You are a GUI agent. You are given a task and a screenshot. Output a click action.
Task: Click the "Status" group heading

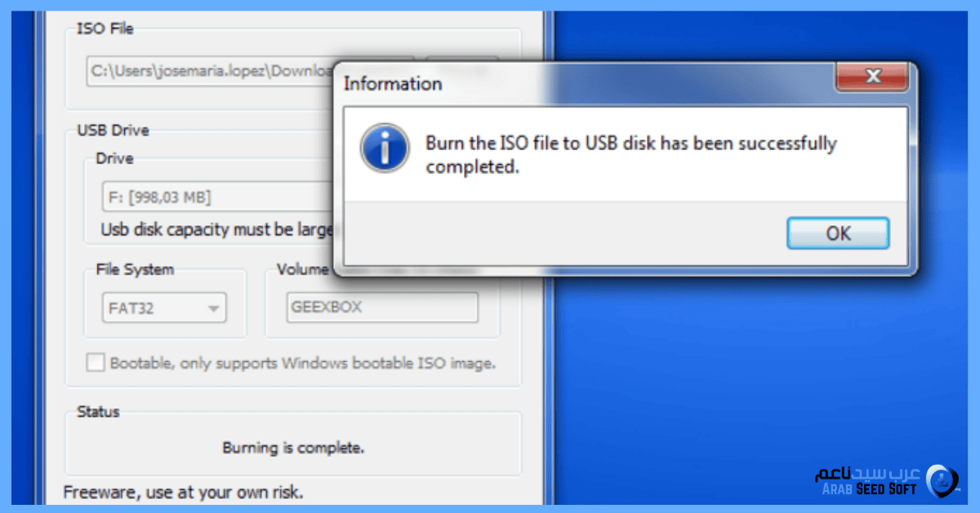coord(98,412)
